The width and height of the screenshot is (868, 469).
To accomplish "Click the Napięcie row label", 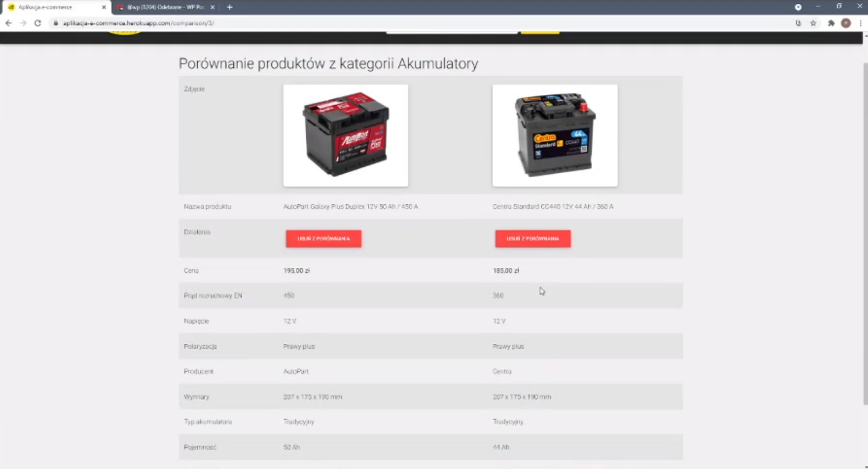I will coord(196,321).
